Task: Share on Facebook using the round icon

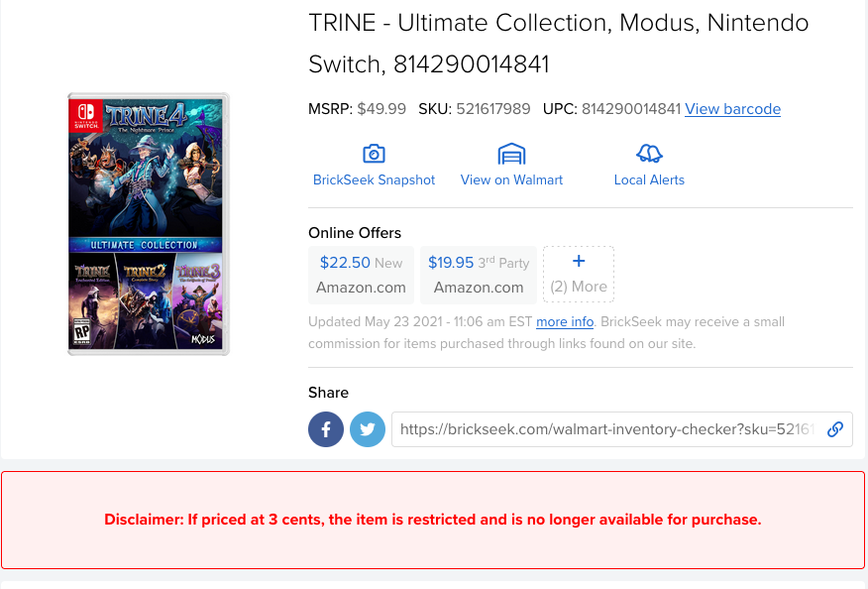Action: coord(326,429)
